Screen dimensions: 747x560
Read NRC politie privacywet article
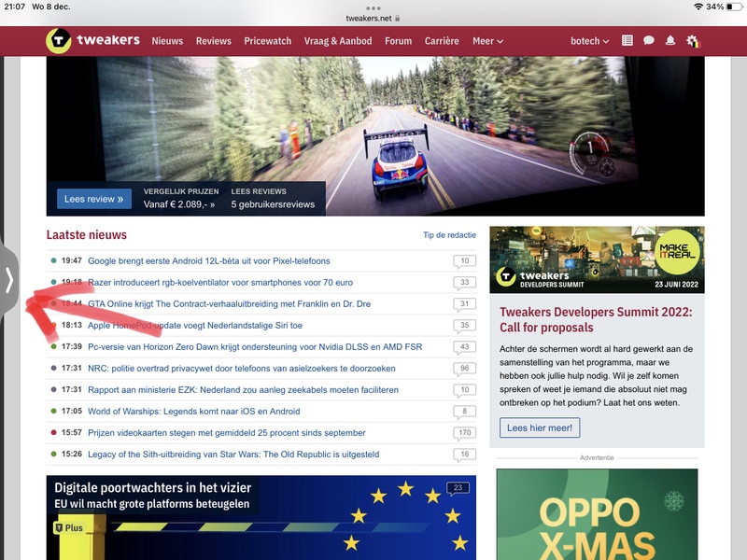(x=242, y=368)
